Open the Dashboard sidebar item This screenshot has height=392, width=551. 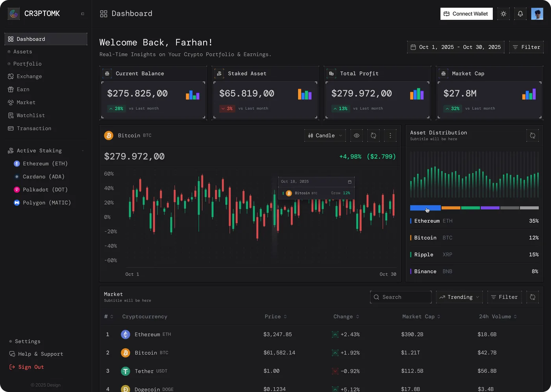(46, 39)
